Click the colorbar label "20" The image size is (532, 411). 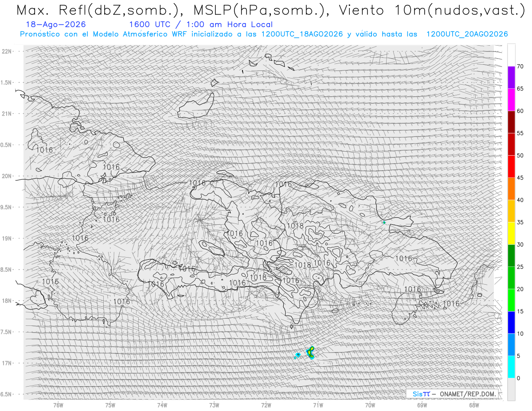(x=520, y=289)
